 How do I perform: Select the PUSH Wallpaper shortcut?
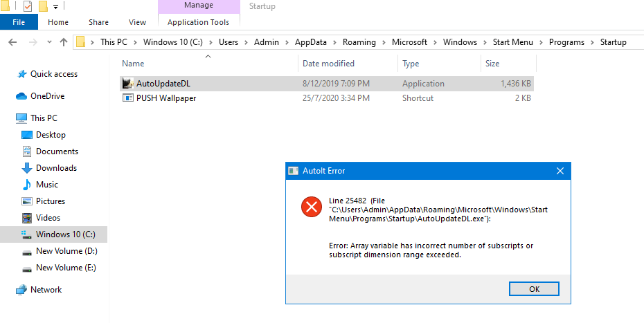pos(327,98)
